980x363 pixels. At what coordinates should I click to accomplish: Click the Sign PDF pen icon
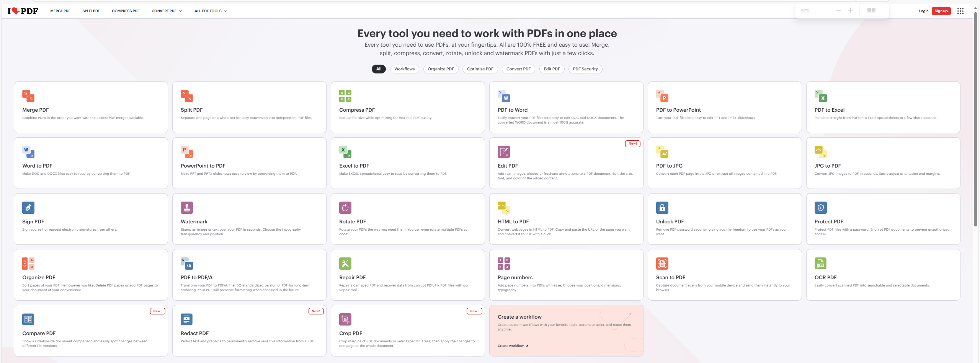point(28,208)
